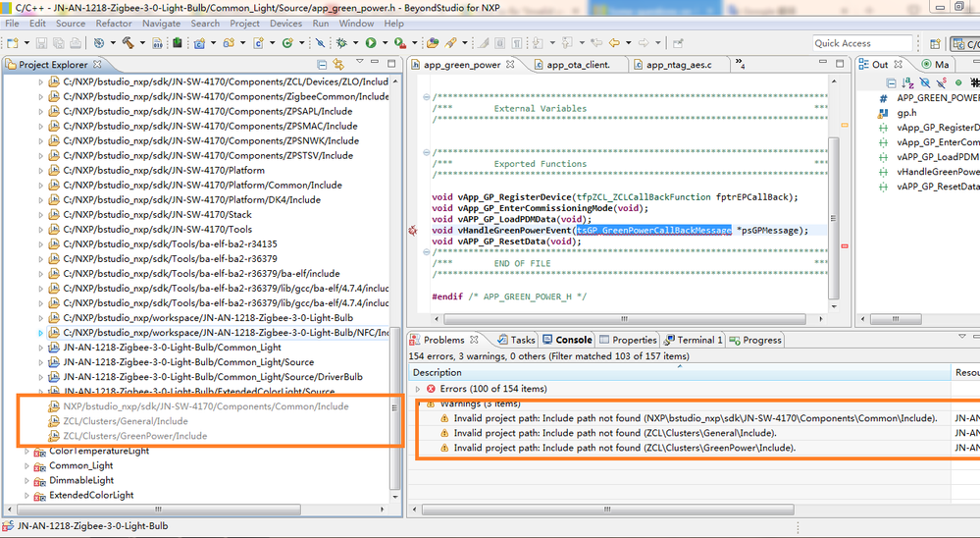
Task: Switch to the Tasks tab
Action: (x=517, y=340)
